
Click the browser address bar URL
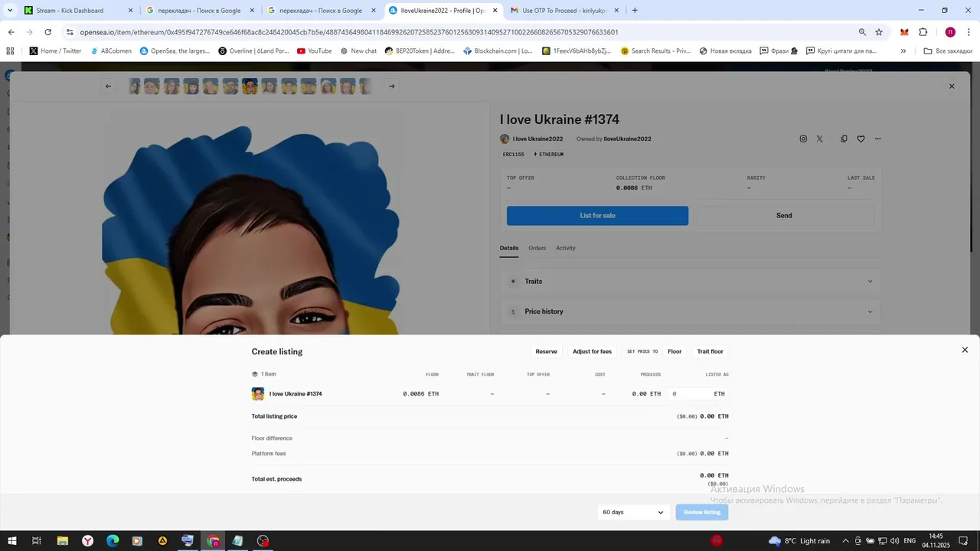348,32
